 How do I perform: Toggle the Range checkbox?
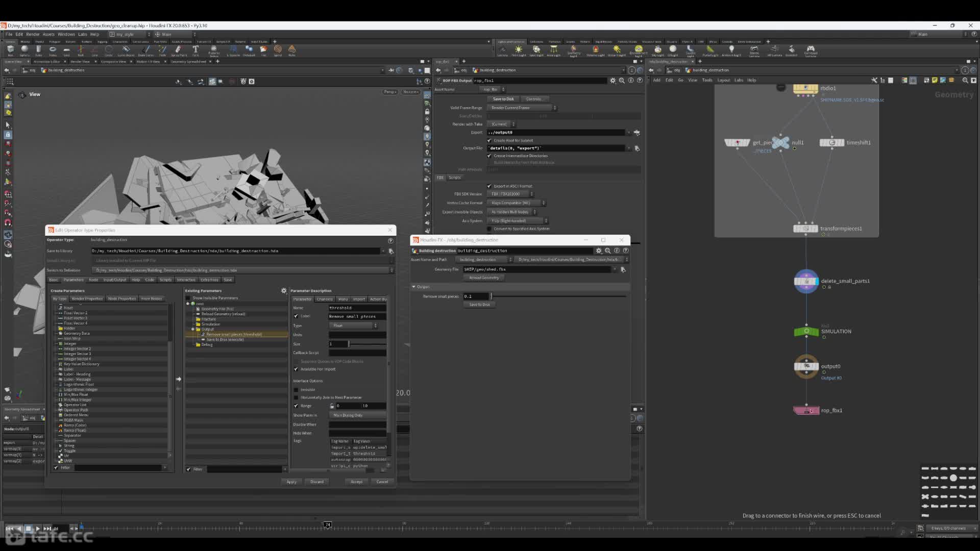coord(296,406)
